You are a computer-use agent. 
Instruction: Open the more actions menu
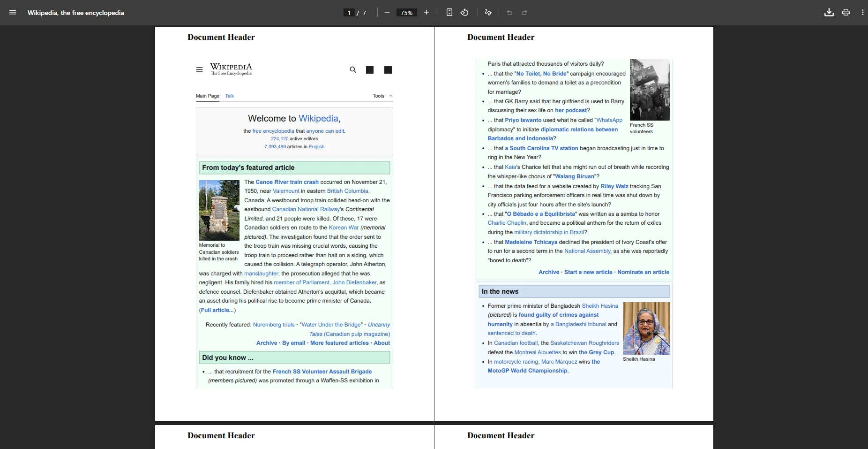click(x=862, y=13)
